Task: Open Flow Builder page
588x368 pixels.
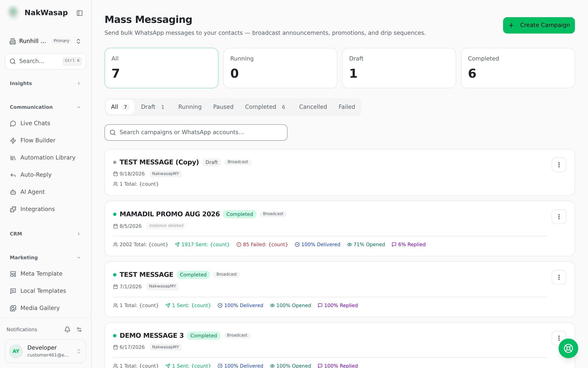Action: 46,140
